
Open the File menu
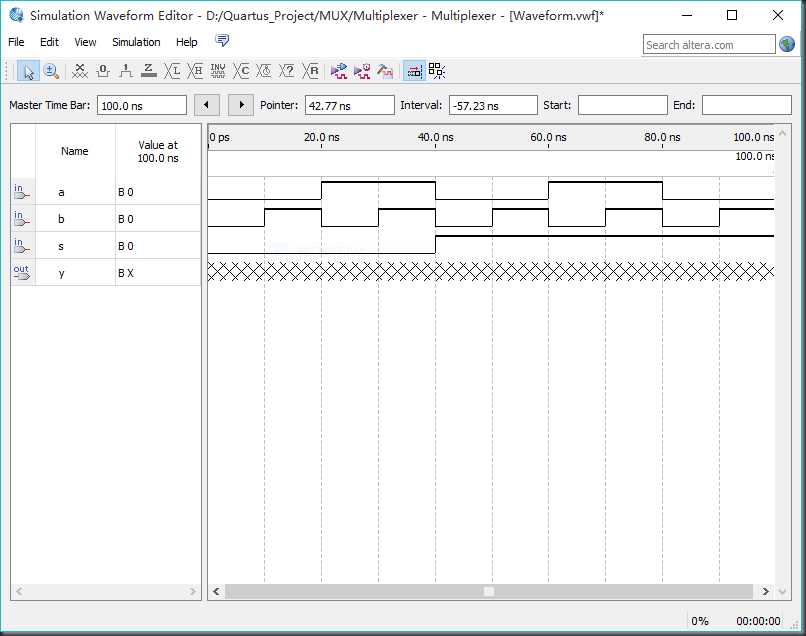coord(16,42)
